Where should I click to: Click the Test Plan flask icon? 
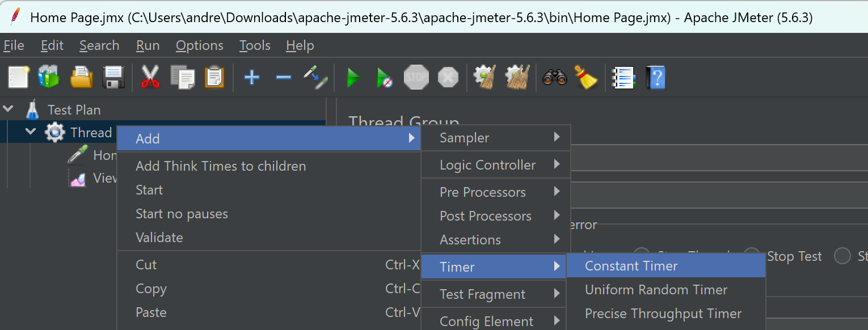tap(33, 109)
